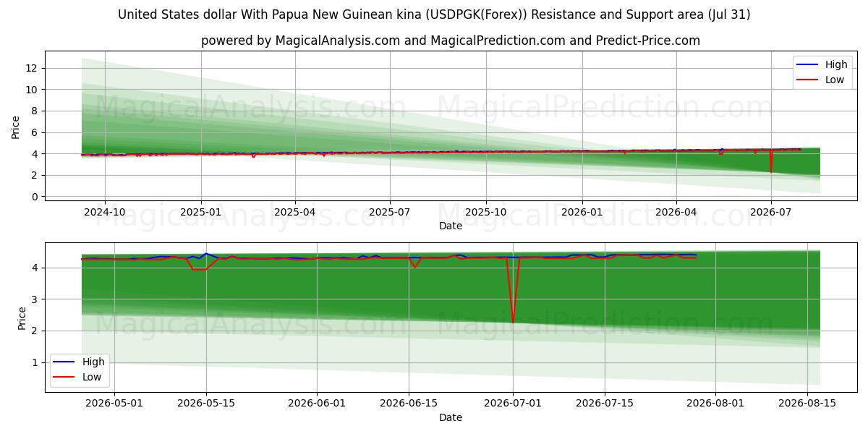Click the chart main title text
This screenshot has height=434, width=868.
click(x=434, y=14)
